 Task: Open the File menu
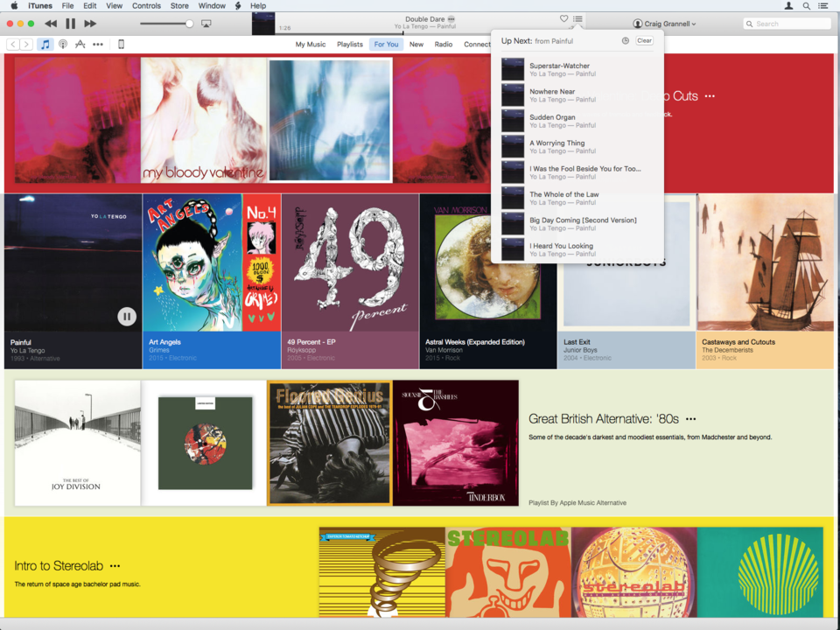(67, 6)
